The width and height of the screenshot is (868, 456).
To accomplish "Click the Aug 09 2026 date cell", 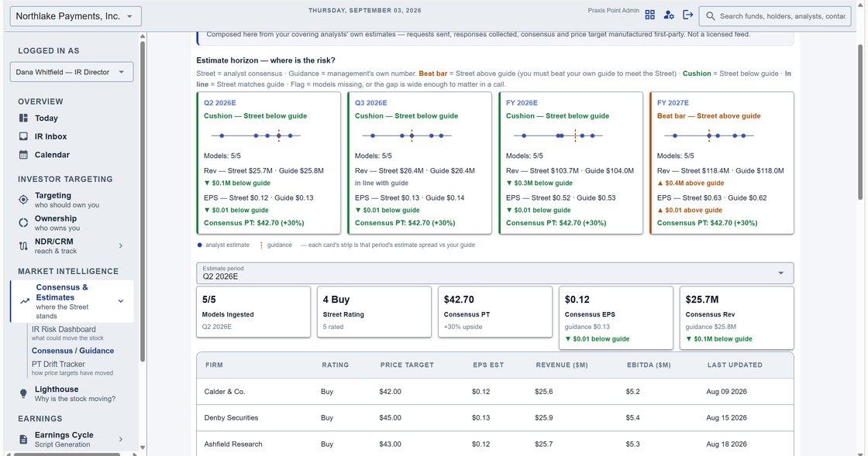I will [x=726, y=391].
